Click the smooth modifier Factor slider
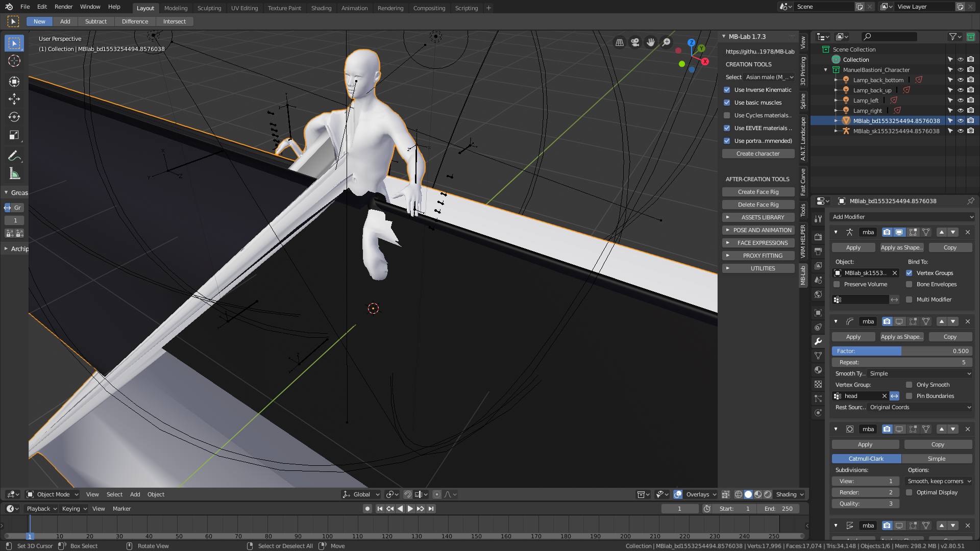 [902, 351]
